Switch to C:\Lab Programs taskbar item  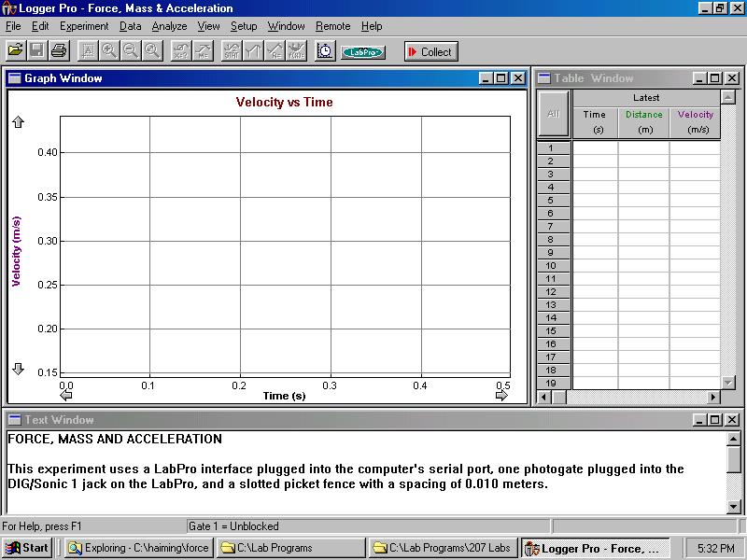(290, 548)
